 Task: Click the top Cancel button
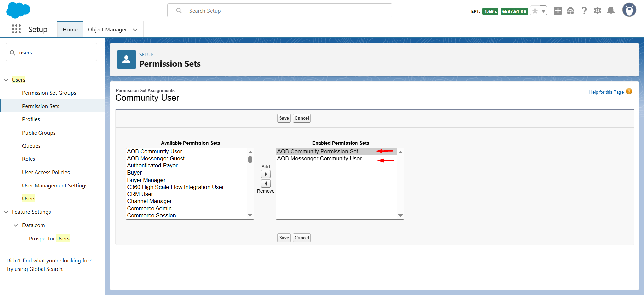click(302, 118)
